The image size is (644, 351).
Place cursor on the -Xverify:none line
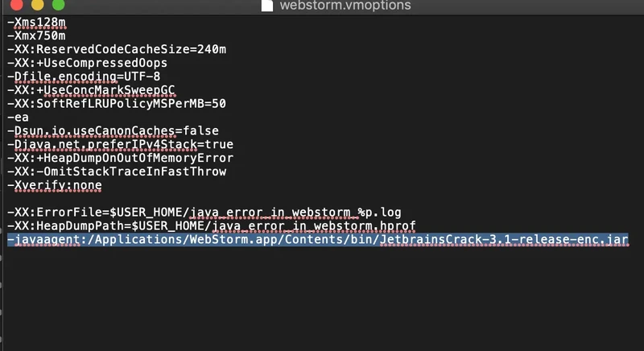[53, 185]
